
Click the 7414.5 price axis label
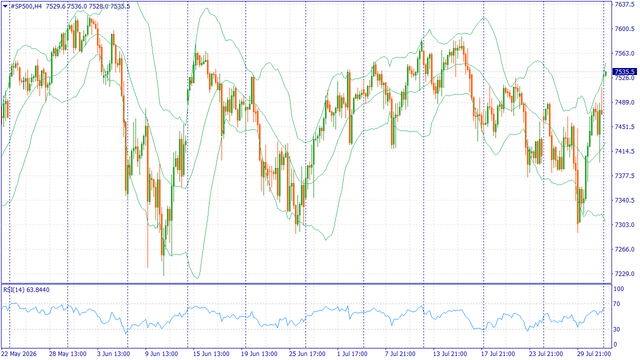click(624, 151)
